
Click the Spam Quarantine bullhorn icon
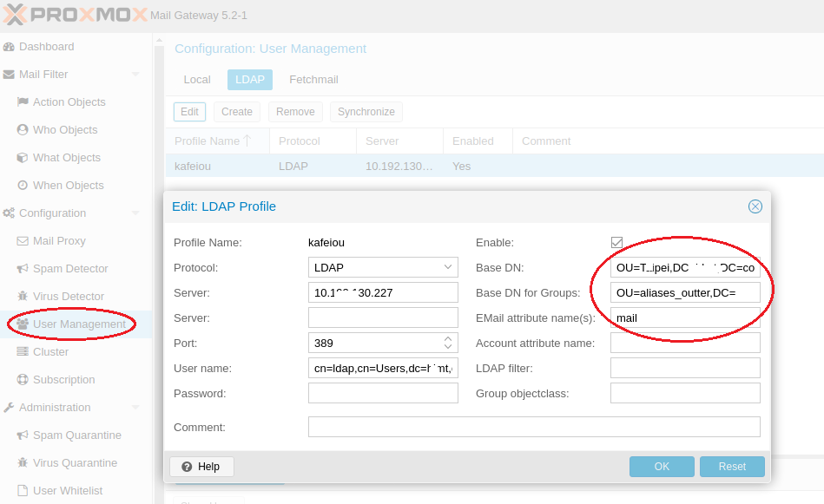[23, 435]
